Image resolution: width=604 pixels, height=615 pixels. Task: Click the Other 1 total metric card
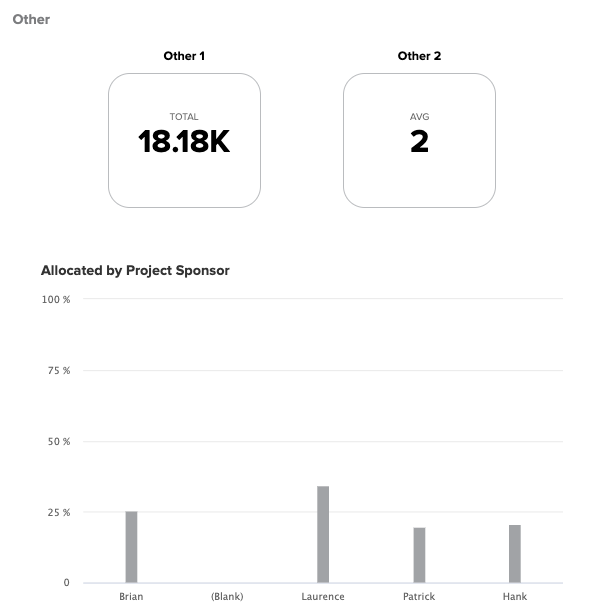[x=184, y=140]
